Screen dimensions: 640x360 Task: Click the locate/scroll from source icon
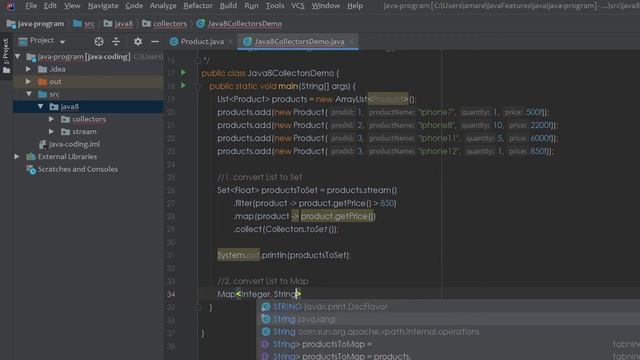click(99, 41)
